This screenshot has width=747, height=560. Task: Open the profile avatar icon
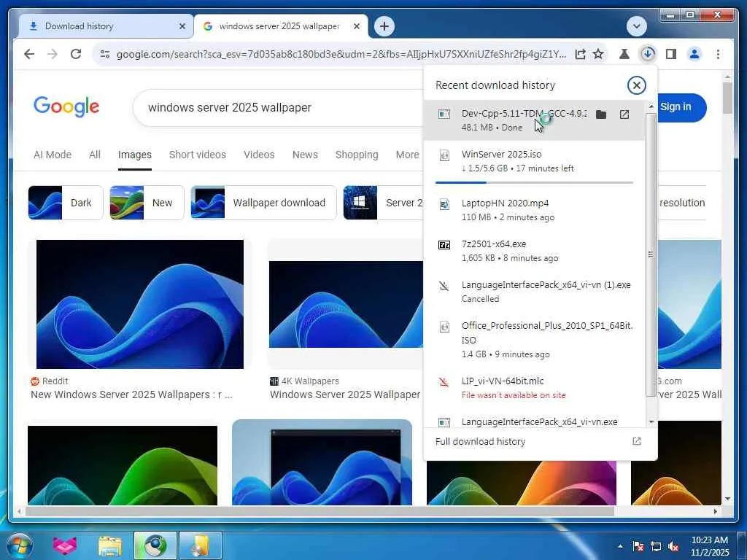[694, 54]
